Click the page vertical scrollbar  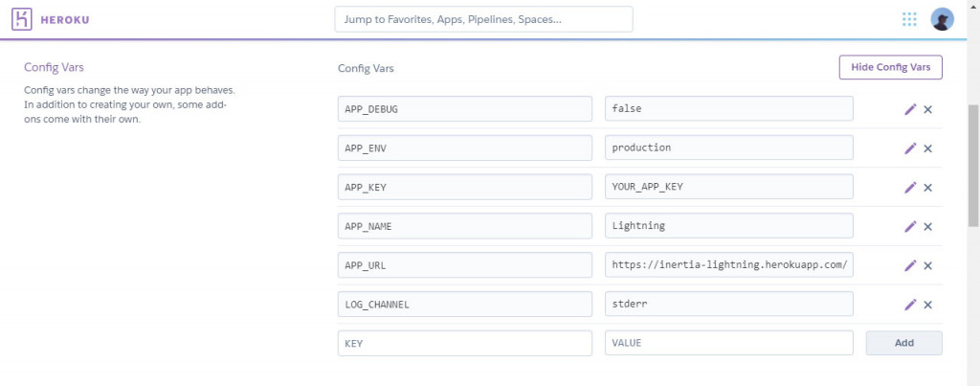973,163
